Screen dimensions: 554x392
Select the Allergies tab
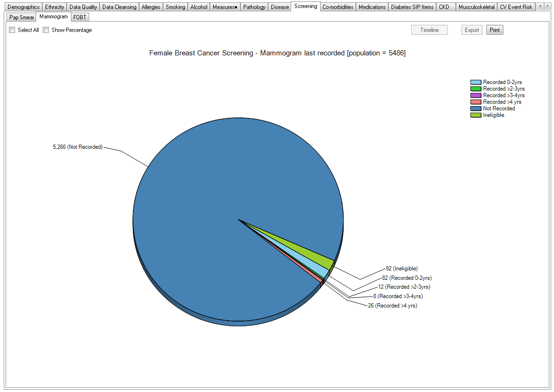click(x=151, y=7)
